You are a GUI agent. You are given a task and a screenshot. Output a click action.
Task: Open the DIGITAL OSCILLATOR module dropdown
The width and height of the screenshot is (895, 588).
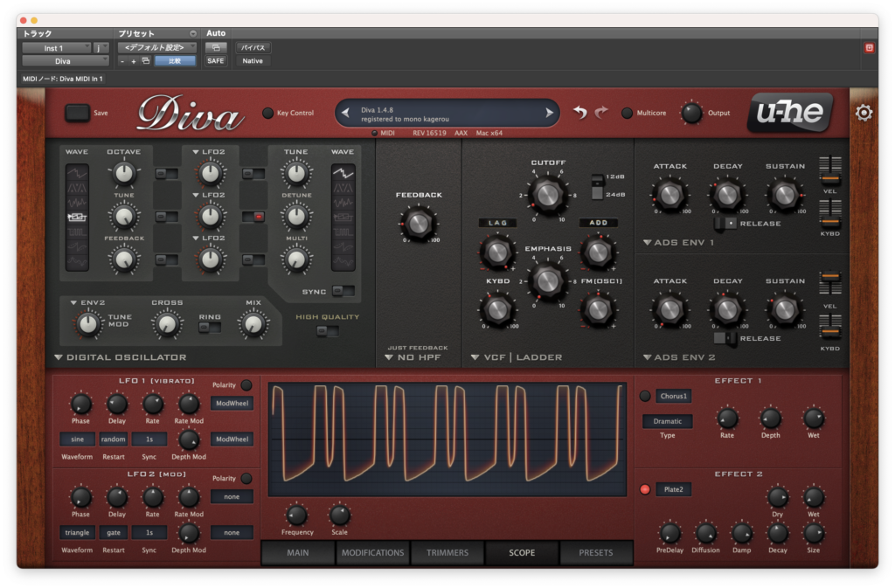[121, 357]
